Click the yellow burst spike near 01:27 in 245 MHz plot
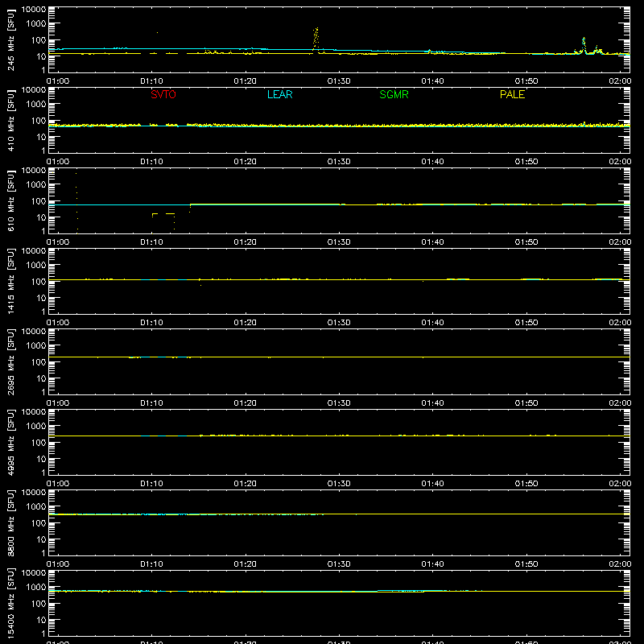Viewport: 644px width, 644px height. coord(316,39)
